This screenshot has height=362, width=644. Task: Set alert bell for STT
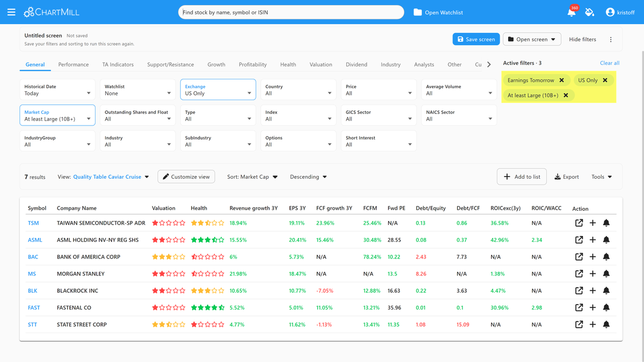pyautogui.click(x=606, y=324)
